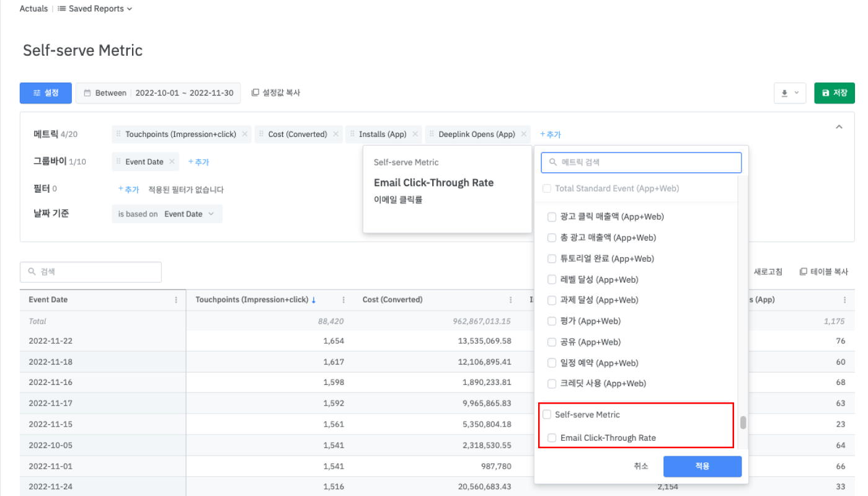Check the 광고 클릭 매출액 (App+Web) checkbox
The image size is (868, 496).
tap(552, 217)
